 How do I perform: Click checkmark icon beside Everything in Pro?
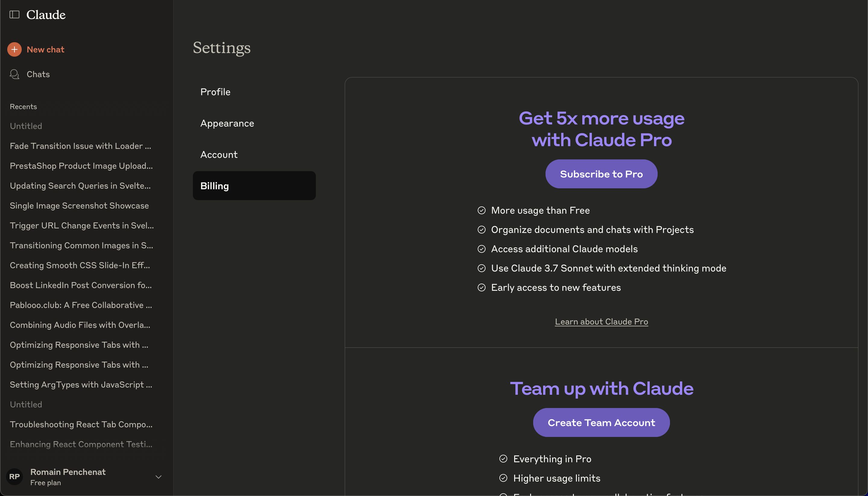[503, 459]
